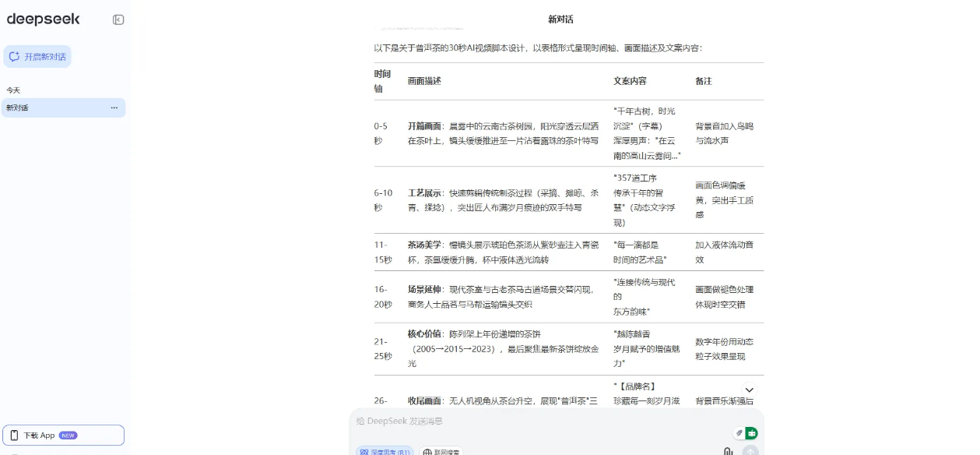The width and height of the screenshot is (980, 455).
Task: Click the 下载 App button
Action: [63, 436]
